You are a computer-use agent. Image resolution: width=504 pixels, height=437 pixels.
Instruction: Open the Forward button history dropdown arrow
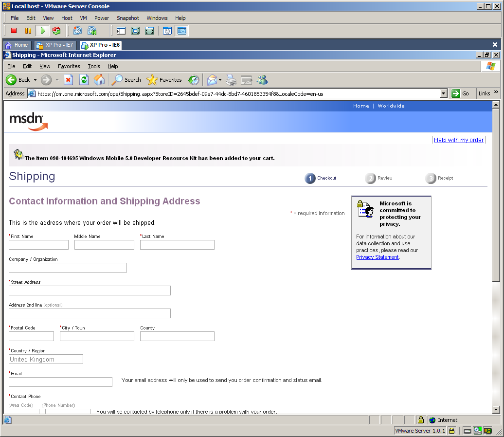(x=57, y=80)
